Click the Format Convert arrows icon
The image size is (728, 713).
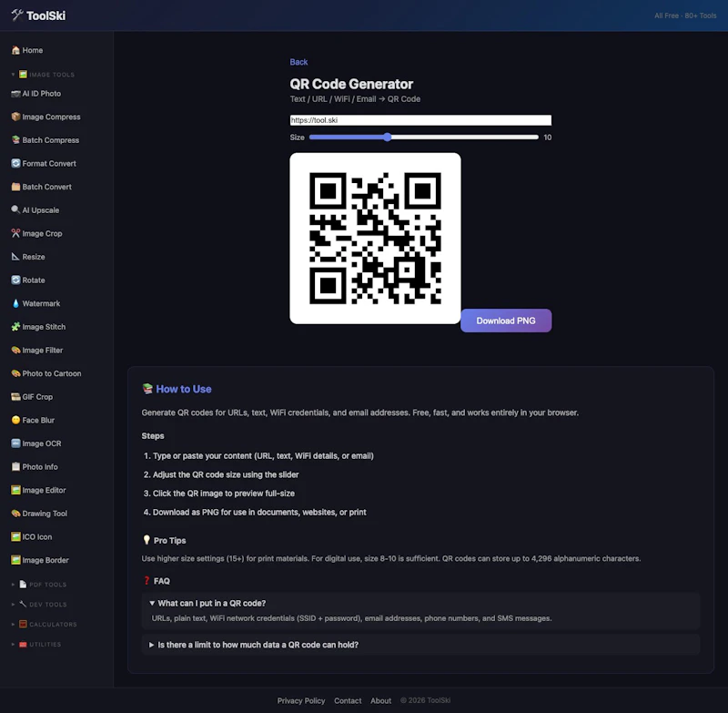tap(15, 164)
